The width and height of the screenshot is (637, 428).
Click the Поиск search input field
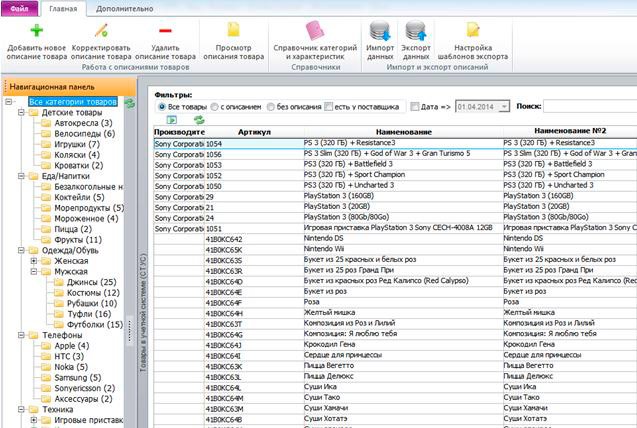coord(590,106)
